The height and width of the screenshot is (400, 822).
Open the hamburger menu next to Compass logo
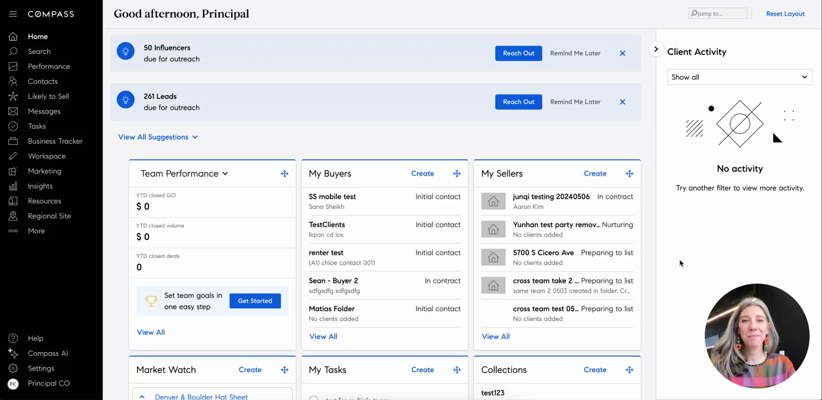click(13, 14)
